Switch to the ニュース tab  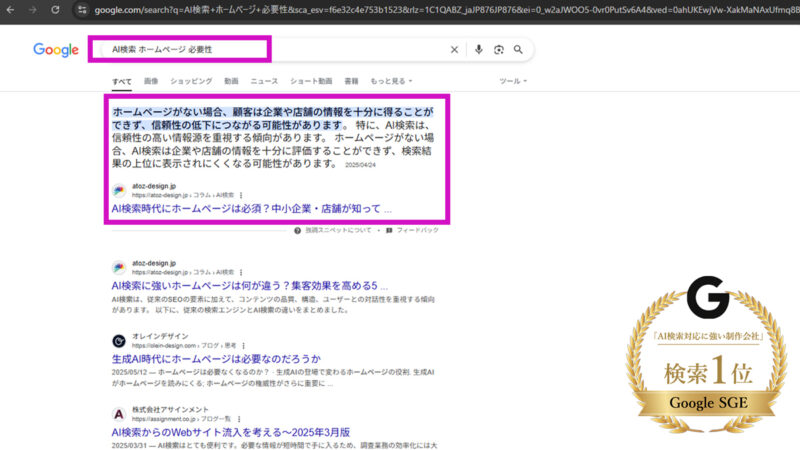[264, 81]
